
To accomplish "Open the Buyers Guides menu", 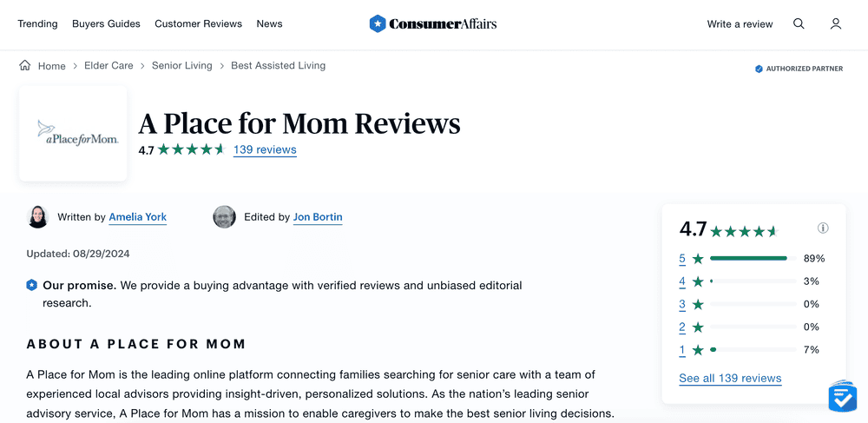I will coord(106,23).
